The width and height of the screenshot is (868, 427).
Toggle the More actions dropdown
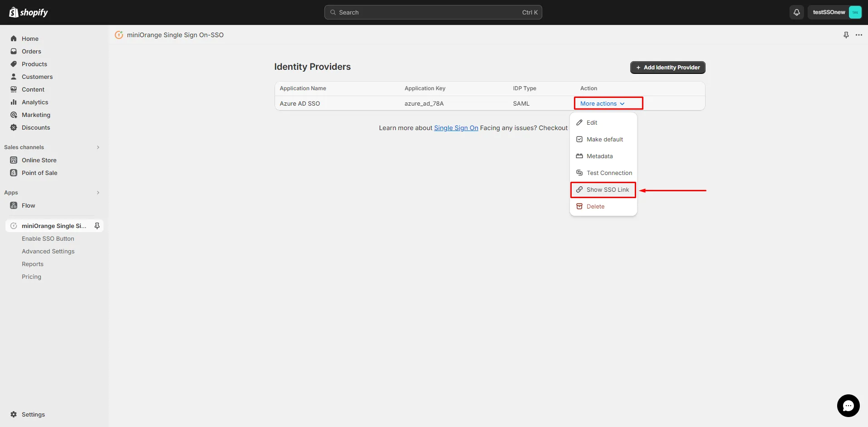click(x=602, y=103)
